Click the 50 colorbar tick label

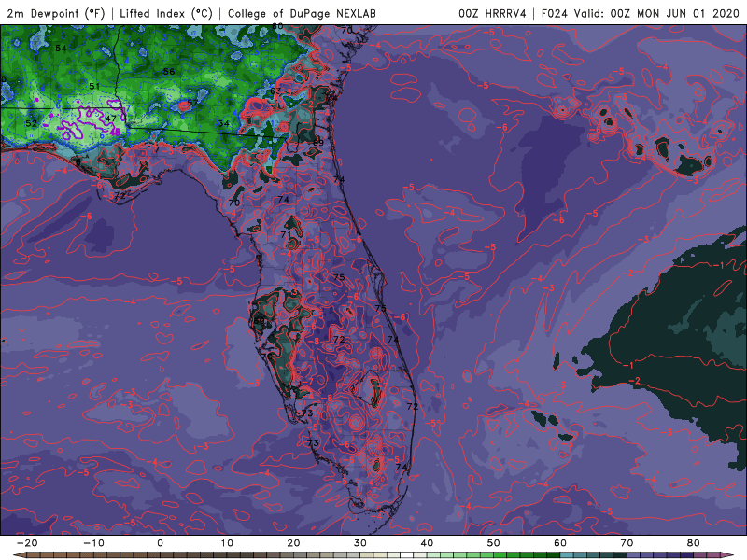pyautogui.click(x=494, y=543)
